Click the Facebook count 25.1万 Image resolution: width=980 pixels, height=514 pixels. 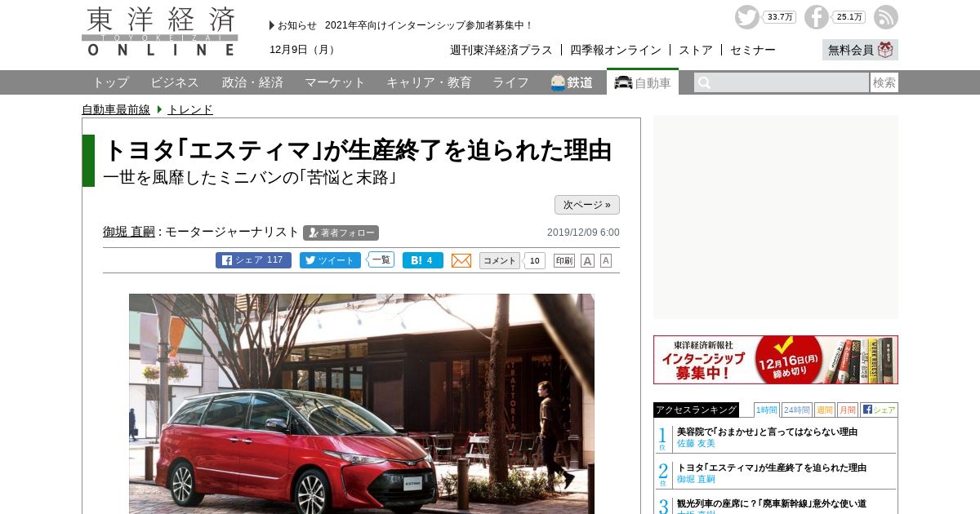[849, 17]
